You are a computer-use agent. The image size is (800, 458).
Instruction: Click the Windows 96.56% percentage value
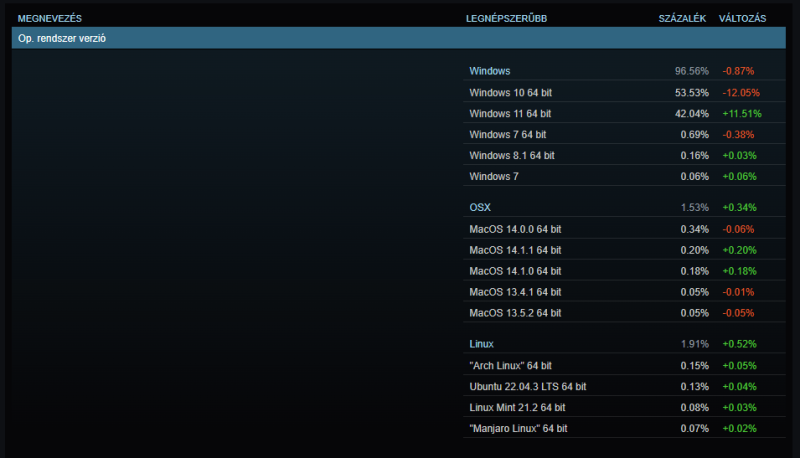691,71
